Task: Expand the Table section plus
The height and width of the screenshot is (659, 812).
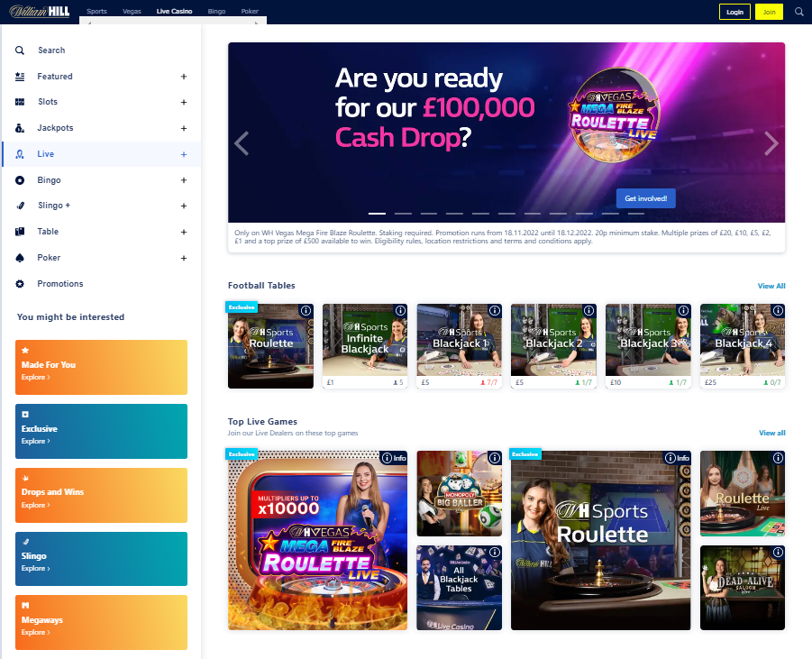Action: (x=183, y=232)
